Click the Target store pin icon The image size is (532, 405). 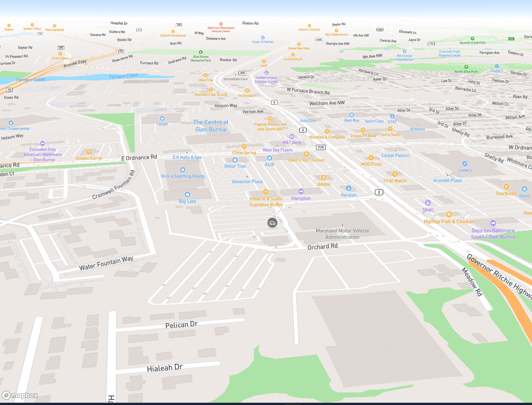pyautogui.click(x=162, y=119)
